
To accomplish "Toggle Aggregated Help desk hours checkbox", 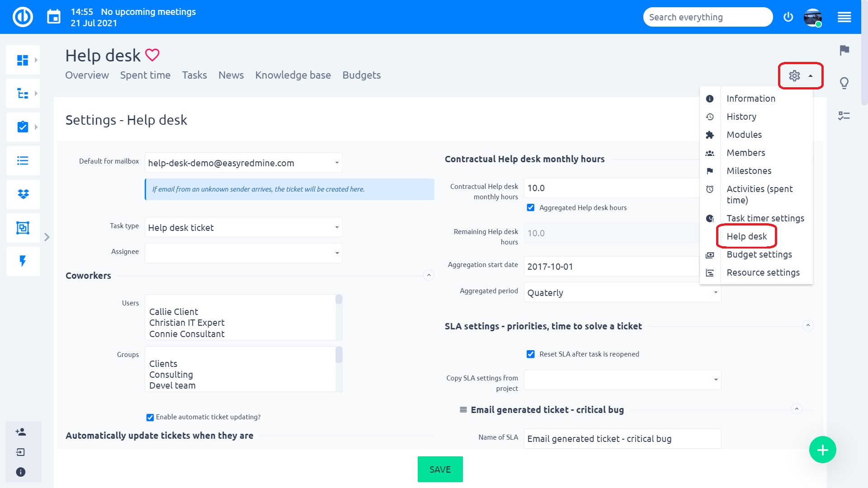I will [x=531, y=207].
